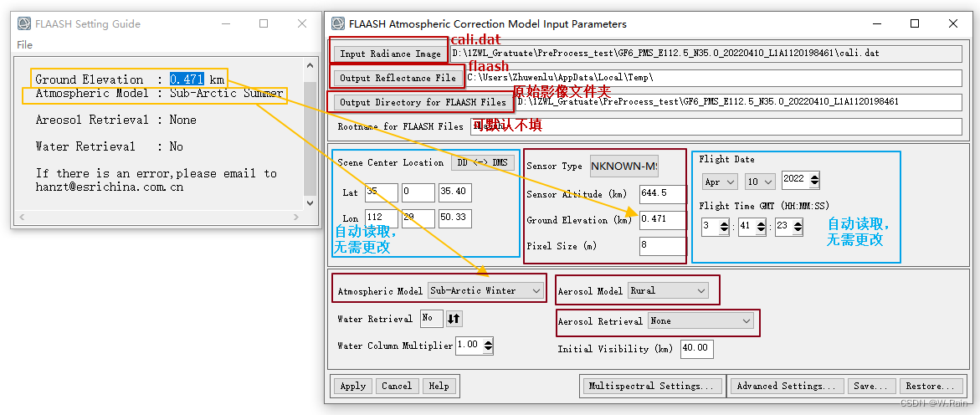Viewport: 980px width, 415px height.
Task: Toggle DD <-> DMS coordinate format
Action: [483, 162]
